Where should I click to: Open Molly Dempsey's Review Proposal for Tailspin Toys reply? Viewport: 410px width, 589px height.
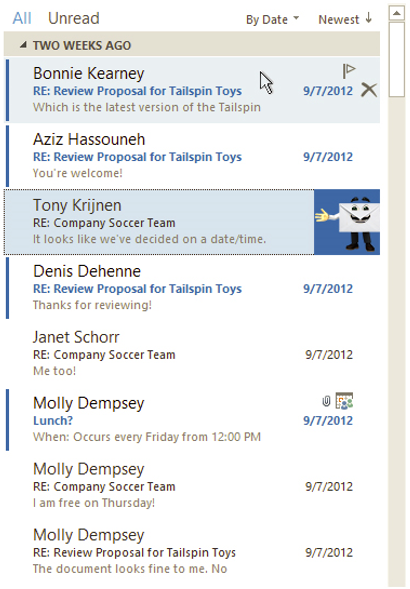[x=193, y=552]
